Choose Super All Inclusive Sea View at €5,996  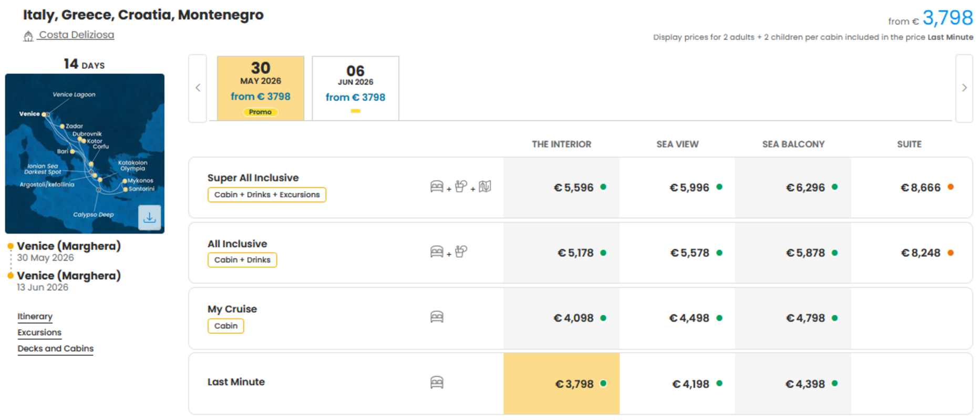coord(677,187)
